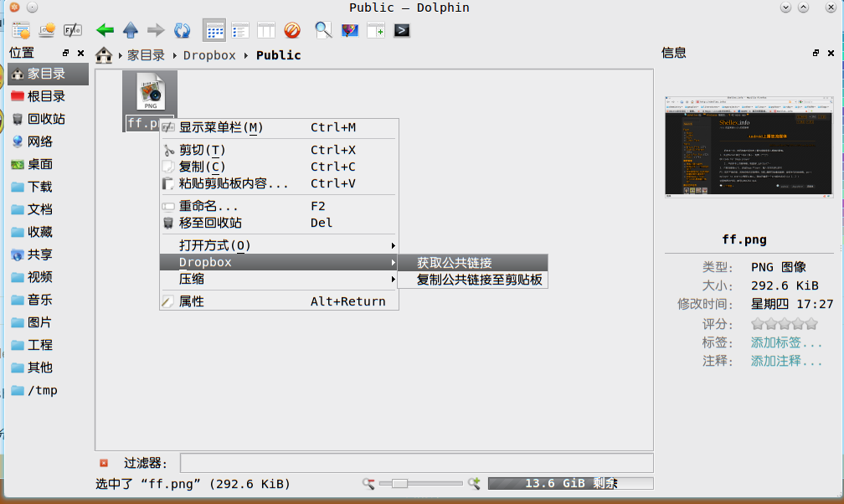The image size is (844, 504).
Task: Float the 信息 information panel
Action: [x=816, y=53]
